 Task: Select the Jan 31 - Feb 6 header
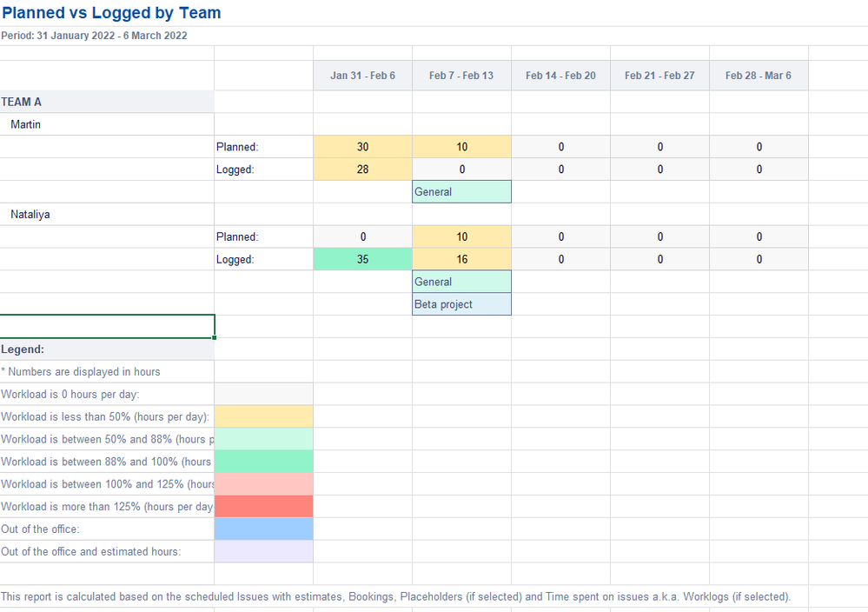pyautogui.click(x=362, y=76)
